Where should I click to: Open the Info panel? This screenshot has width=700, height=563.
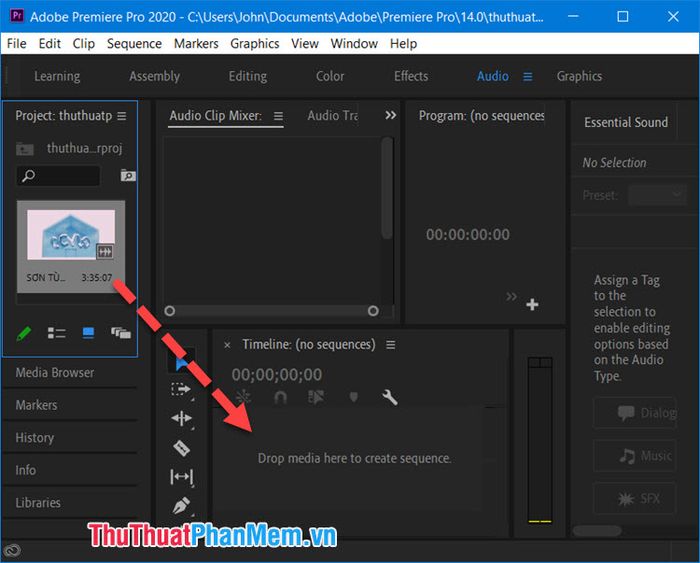coord(25,470)
